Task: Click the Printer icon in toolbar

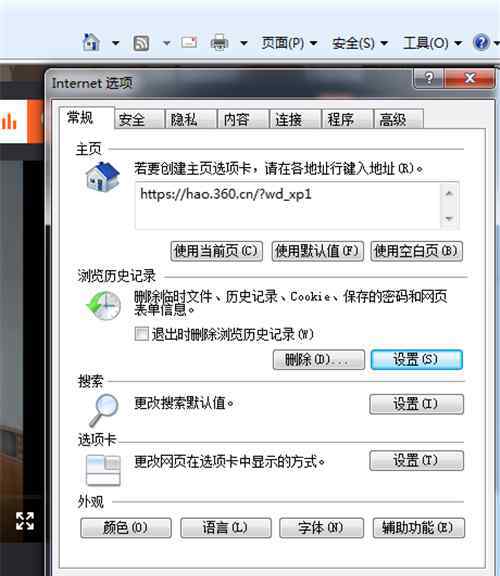Action: tap(219, 43)
